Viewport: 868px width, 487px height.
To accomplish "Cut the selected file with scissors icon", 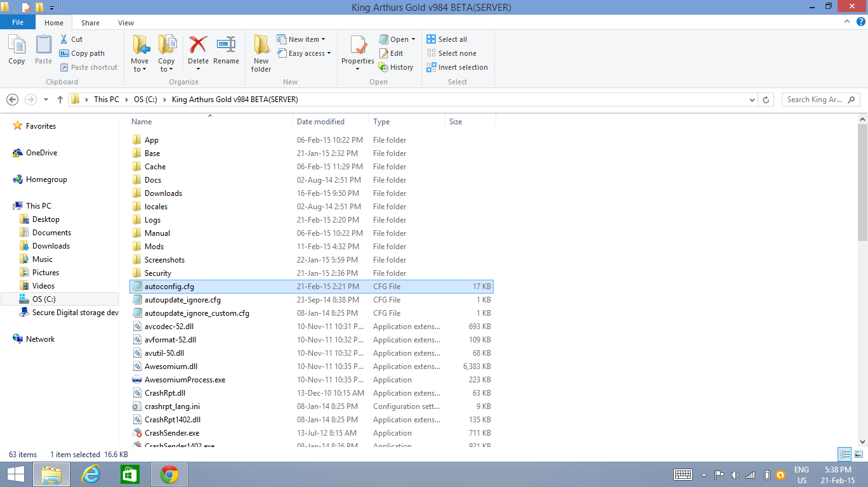I will [x=72, y=39].
